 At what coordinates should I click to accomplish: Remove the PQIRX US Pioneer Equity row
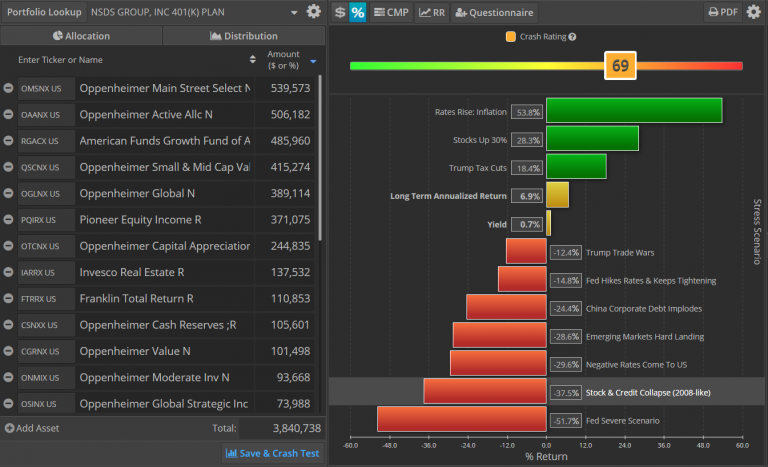(x=9, y=219)
